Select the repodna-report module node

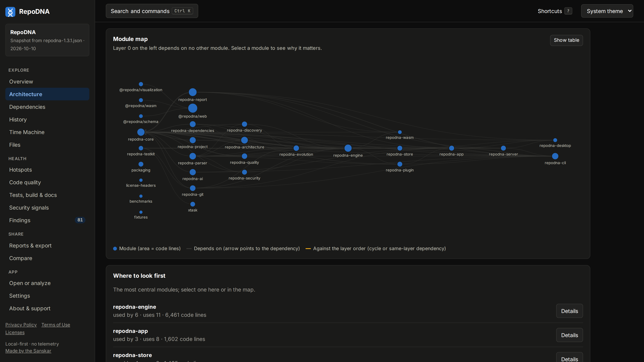point(192,92)
